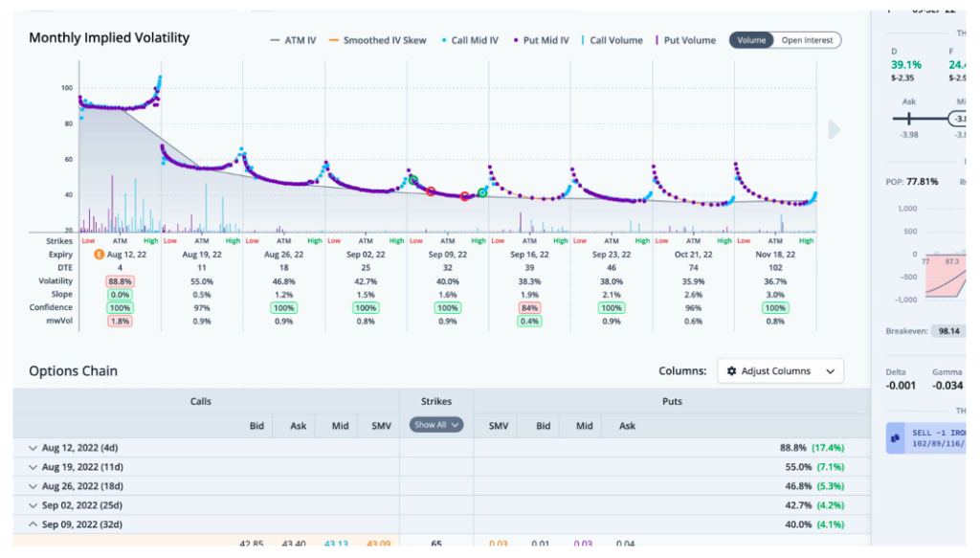The height and width of the screenshot is (558, 980).
Task: Click the 43.09 call SMV value
Action: 378,544
